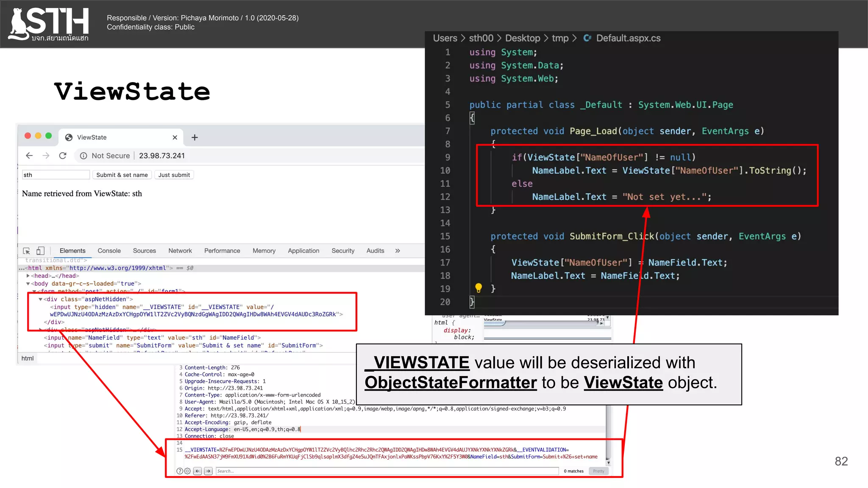The image size is (868, 488).
Task: Open a new browser tab
Action: coord(195,137)
